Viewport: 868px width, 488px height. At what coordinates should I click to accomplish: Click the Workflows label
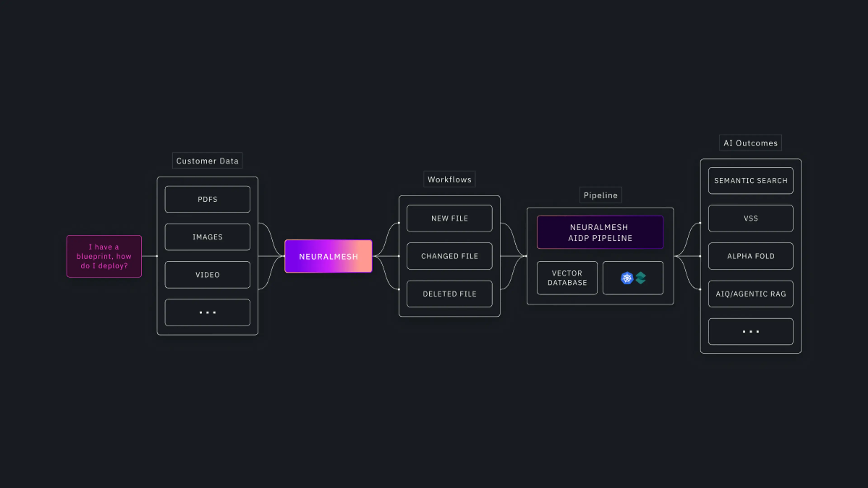(450, 179)
